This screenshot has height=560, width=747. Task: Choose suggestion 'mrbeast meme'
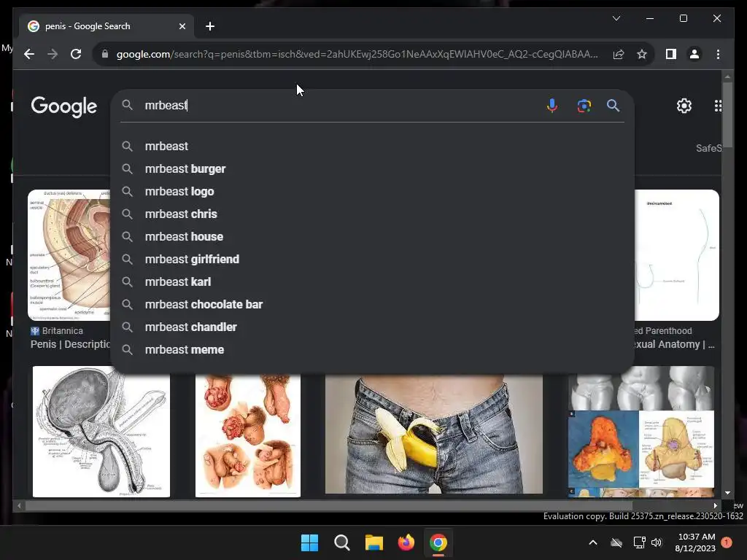[x=373, y=350]
